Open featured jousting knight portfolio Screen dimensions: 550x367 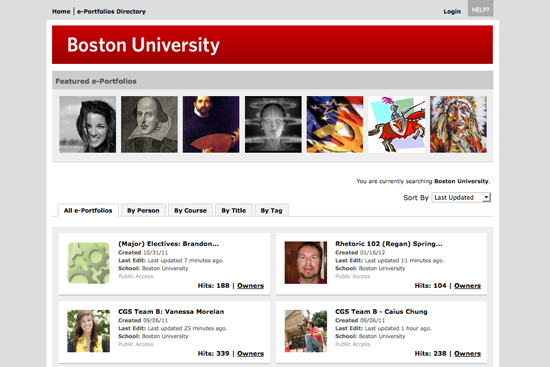[397, 124]
